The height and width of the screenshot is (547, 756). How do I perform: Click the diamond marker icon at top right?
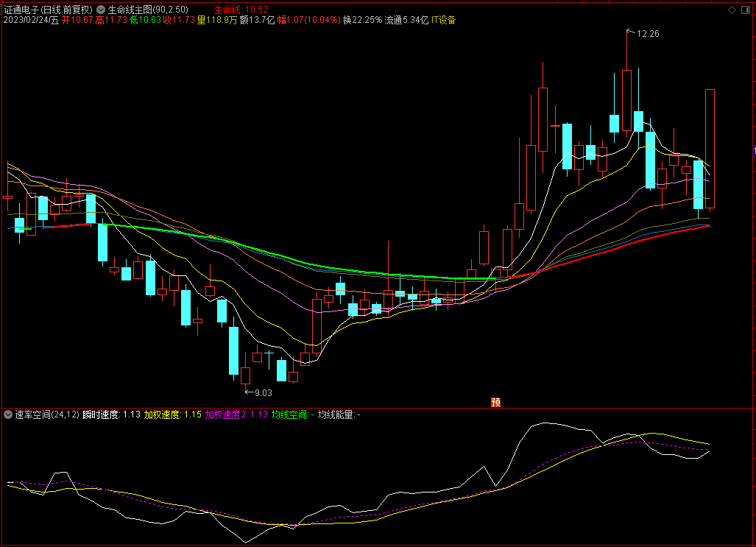(x=732, y=10)
